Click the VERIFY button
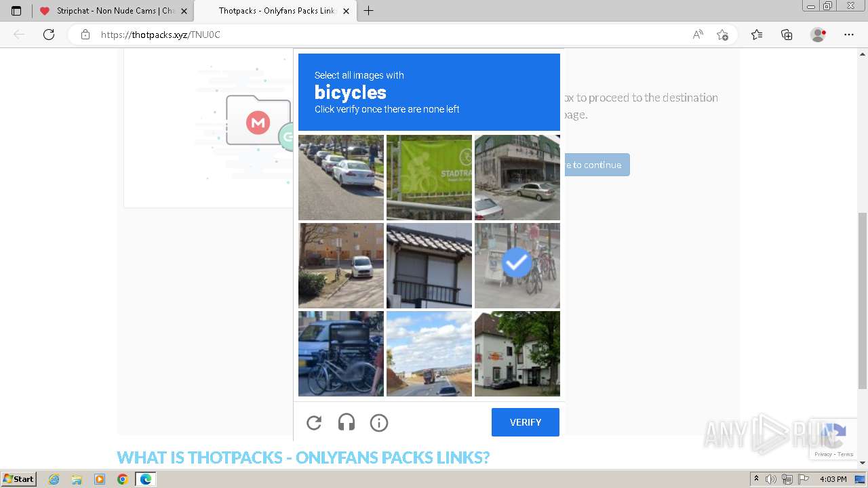 [x=526, y=422]
